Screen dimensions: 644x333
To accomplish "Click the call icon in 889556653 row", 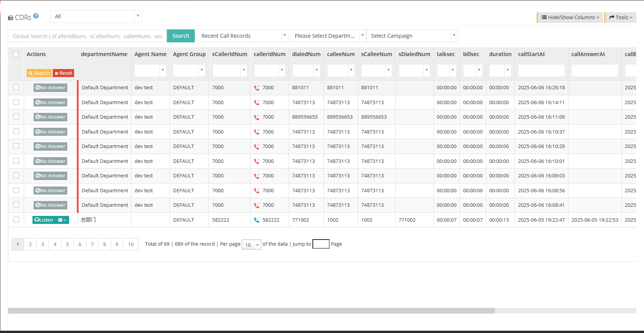I will (x=257, y=117).
